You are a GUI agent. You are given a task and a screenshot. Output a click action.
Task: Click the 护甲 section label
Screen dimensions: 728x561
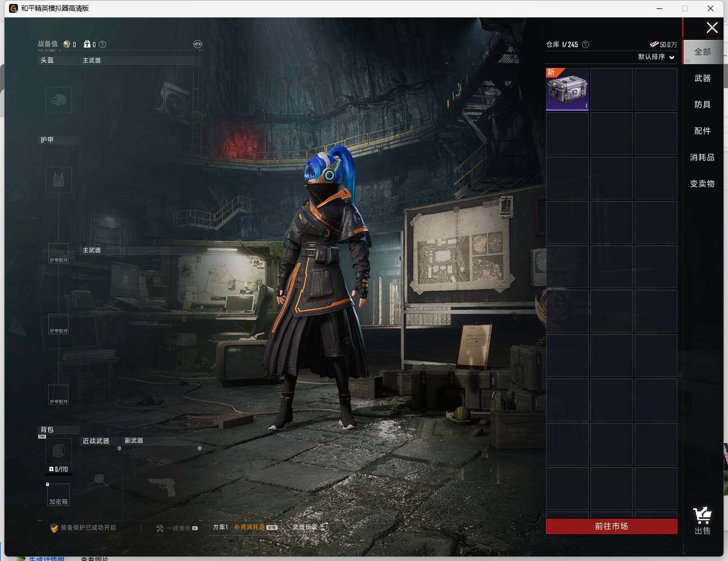(x=47, y=140)
